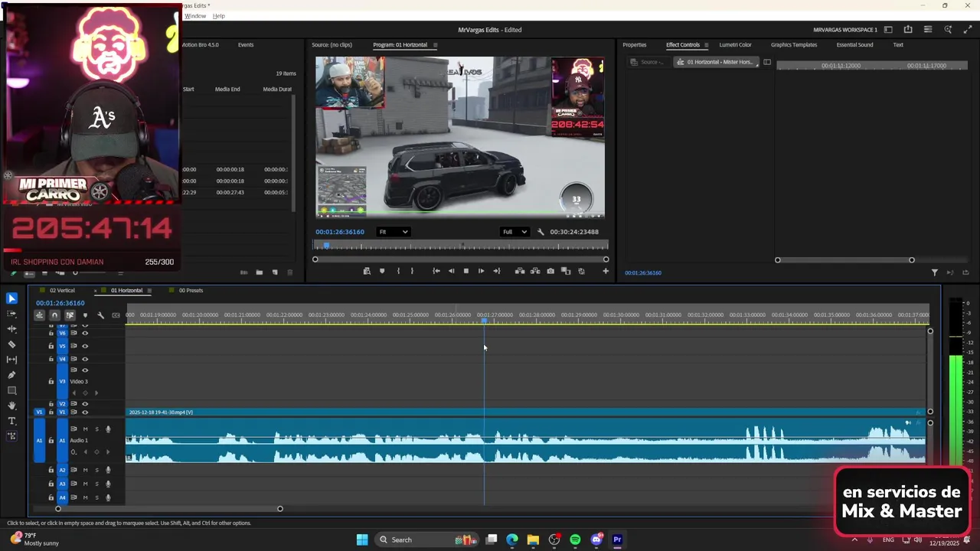The image size is (980, 551).
Task: Switch to the Essential Sound tab
Action: (x=854, y=45)
